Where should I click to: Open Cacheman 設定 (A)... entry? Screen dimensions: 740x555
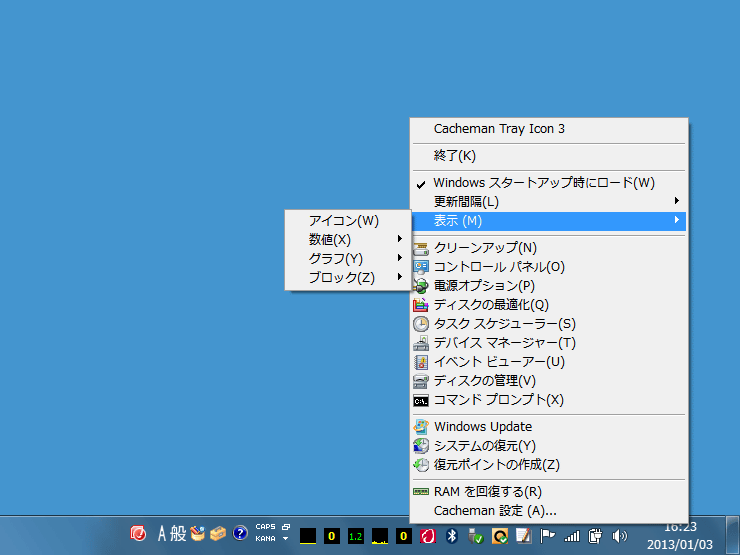click(x=549, y=511)
